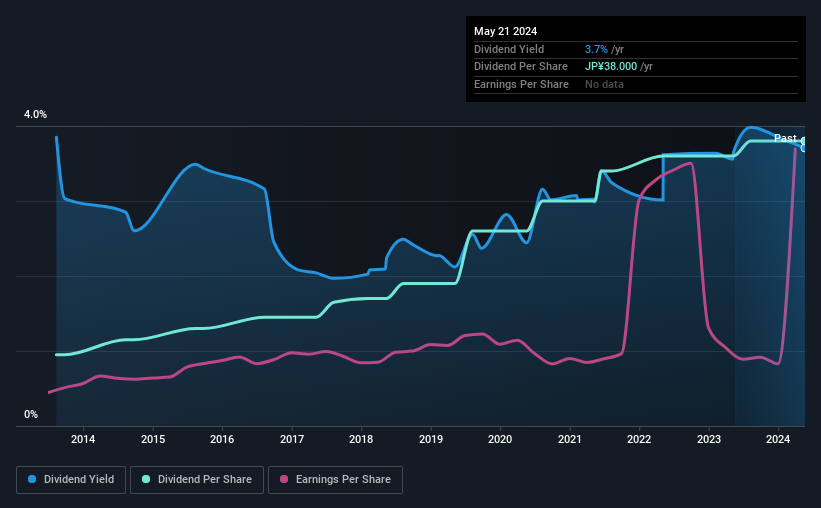Click the Earnings Per Share No data value

coord(604,84)
